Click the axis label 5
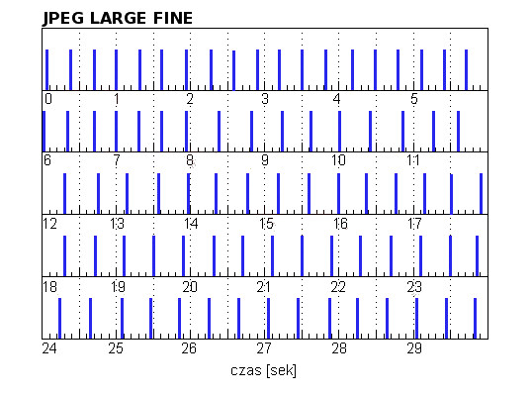The width and height of the screenshot is (532, 394). 414,99
